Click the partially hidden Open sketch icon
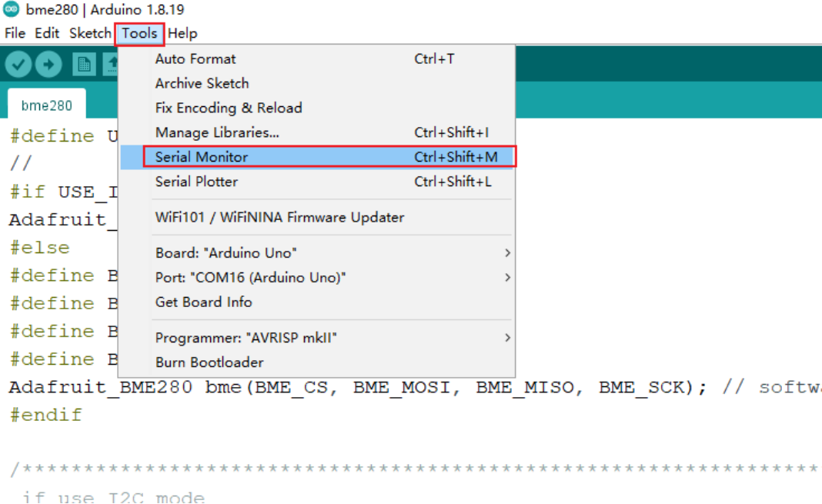The width and height of the screenshot is (822, 504). pos(112,65)
